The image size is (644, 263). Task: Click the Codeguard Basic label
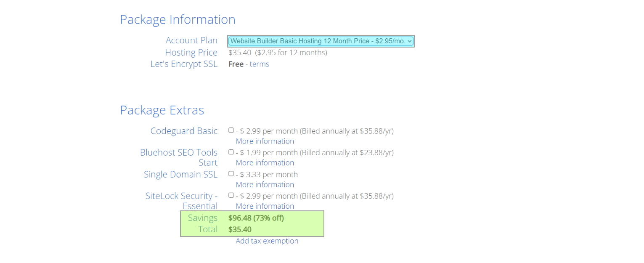184,131
